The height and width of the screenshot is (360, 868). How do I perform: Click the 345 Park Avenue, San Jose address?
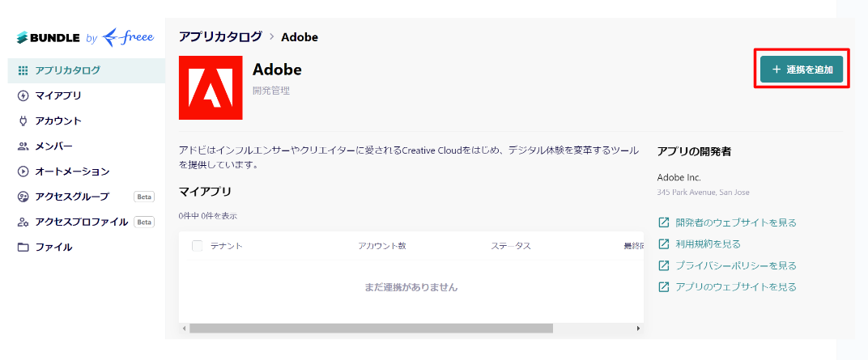(x=703, y=193)
